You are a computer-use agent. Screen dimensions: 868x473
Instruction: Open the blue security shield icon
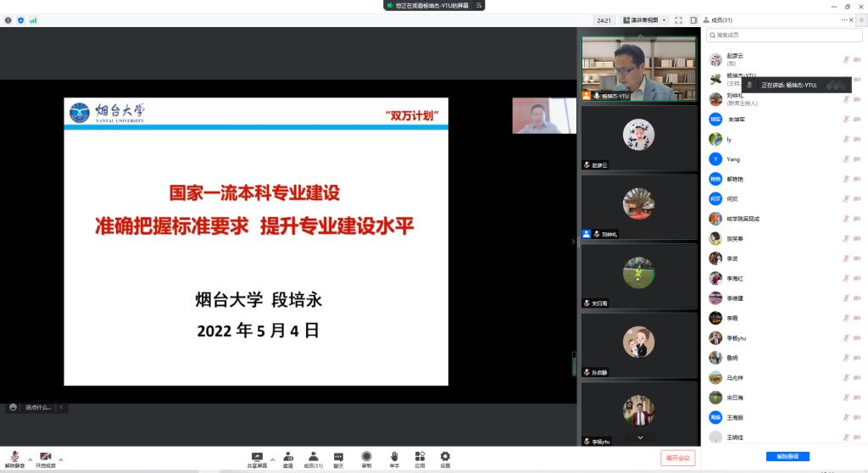click(x=21, y=20)
